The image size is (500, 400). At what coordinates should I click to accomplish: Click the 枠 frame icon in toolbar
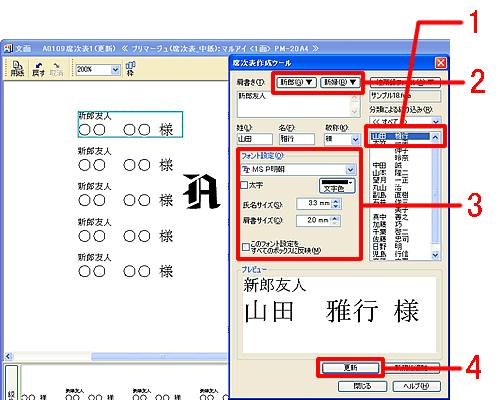click(x=130, y=68)
